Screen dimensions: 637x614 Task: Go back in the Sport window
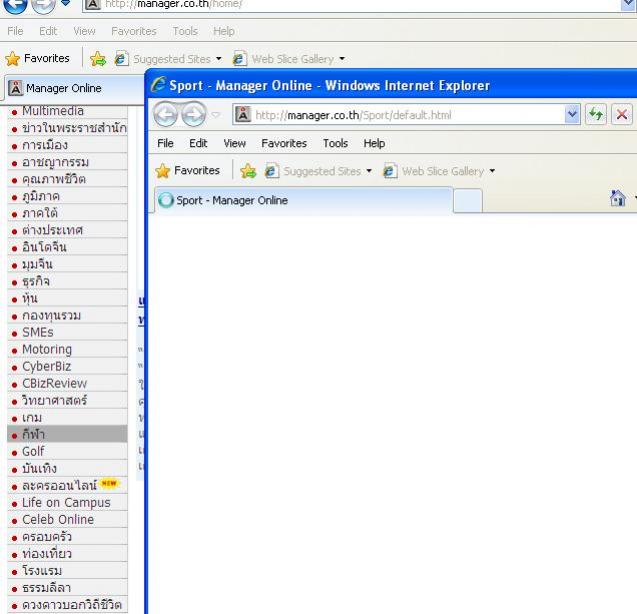click(x=165, y=115)
